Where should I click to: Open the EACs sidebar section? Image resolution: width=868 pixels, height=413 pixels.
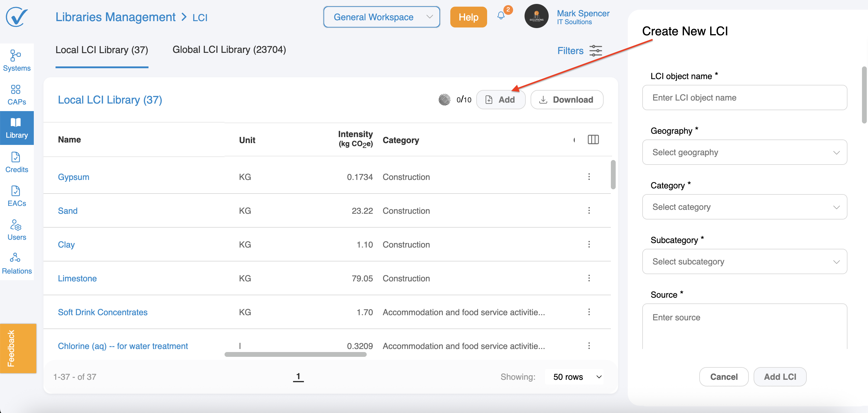tap(17, 196)
